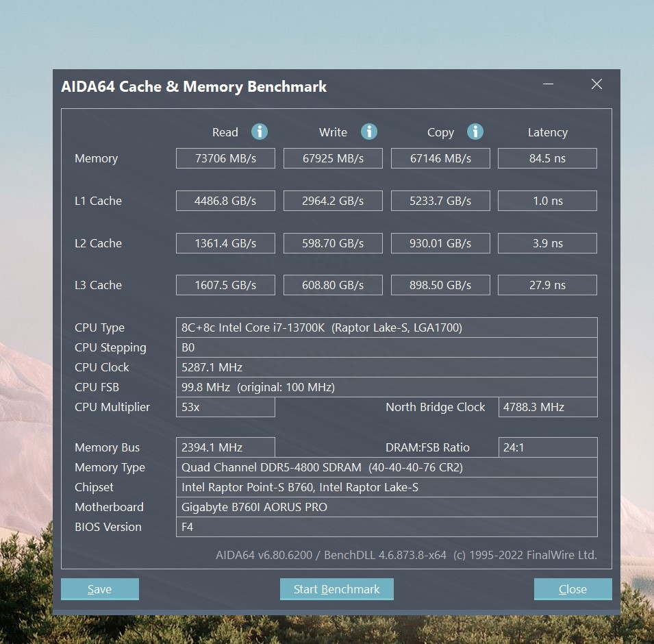Select L1 Cache latency 1.0 ns
This screenshot has width=654, height=644.
click(x=547, y=201)
